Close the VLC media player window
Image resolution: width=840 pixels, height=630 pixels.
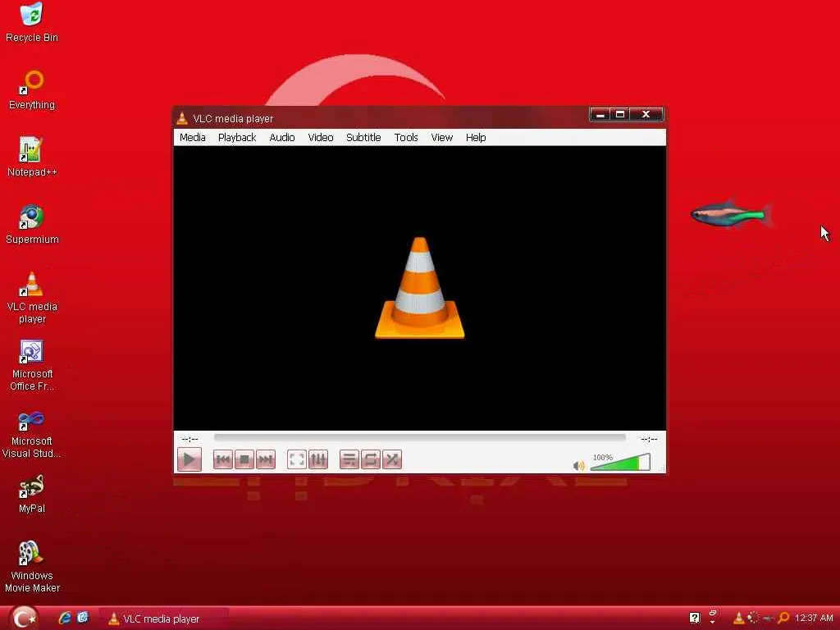(646, 115)
